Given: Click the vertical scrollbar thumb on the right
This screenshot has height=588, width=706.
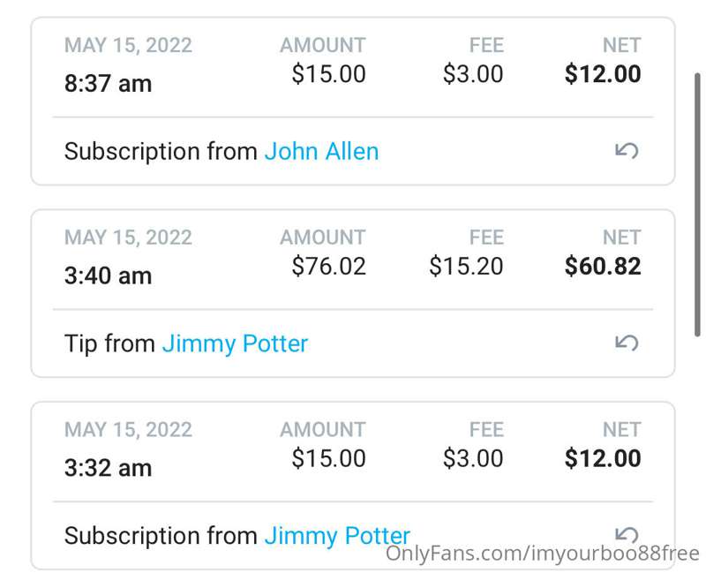Looking at the screenshot, I should pyautogui.click(x=697, y=205).
